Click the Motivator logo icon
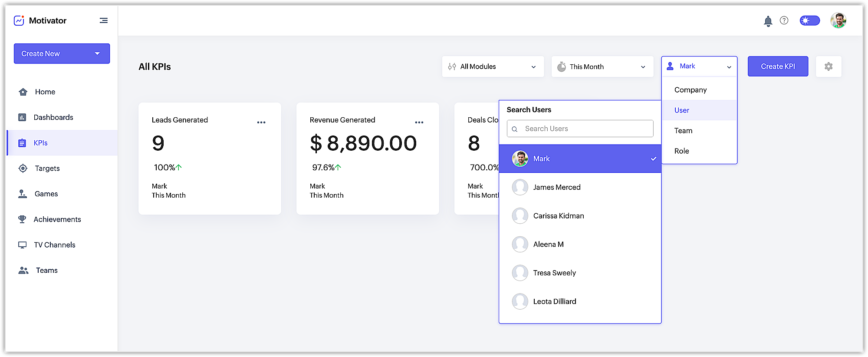 pyautogui.click(x=19, y=20)
